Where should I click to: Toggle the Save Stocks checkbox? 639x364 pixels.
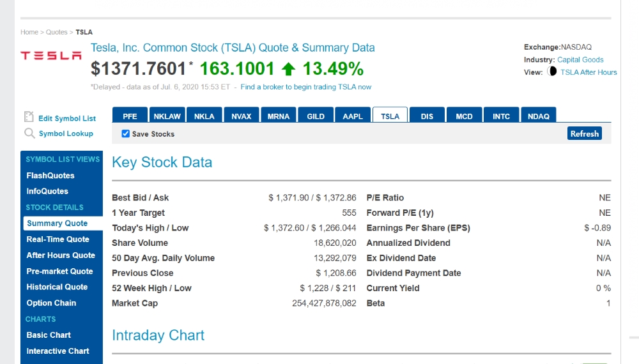pos(125,133)
